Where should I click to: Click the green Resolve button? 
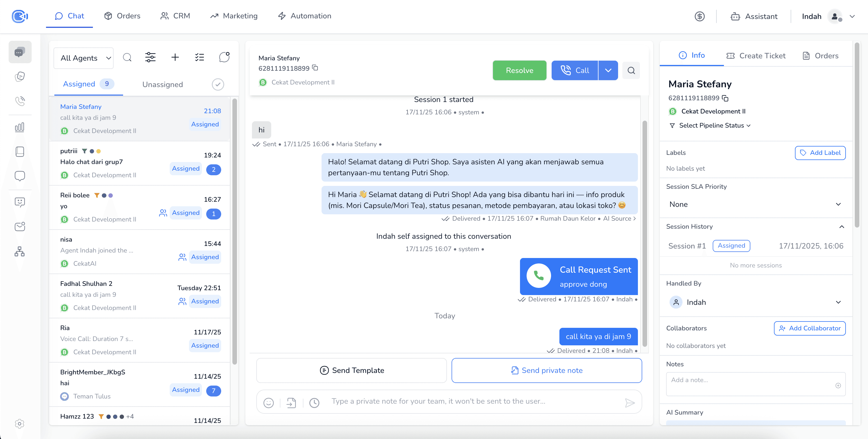(x=519, y=70)
